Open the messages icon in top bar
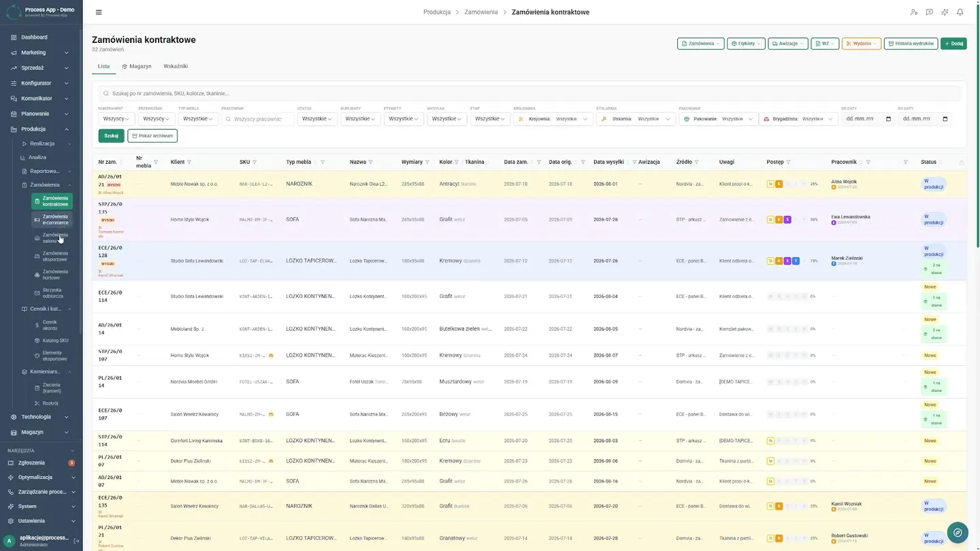The height and width of the screenshot is (551, 980). click(x=930, y=12)
